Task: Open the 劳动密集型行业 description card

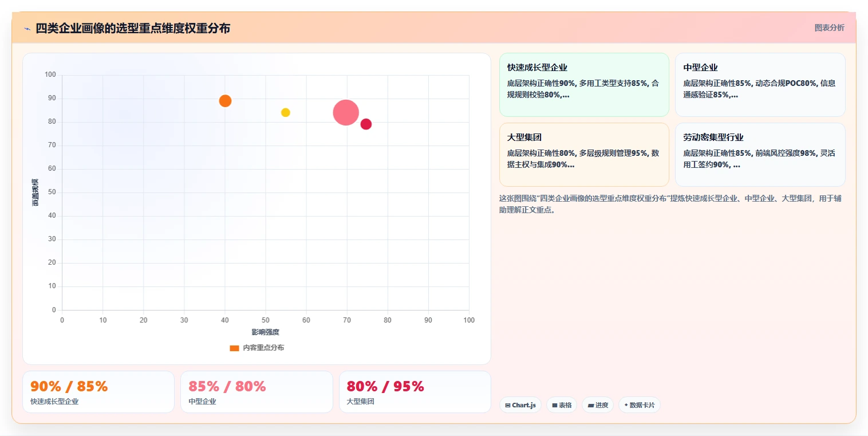Action: (760, 155)
